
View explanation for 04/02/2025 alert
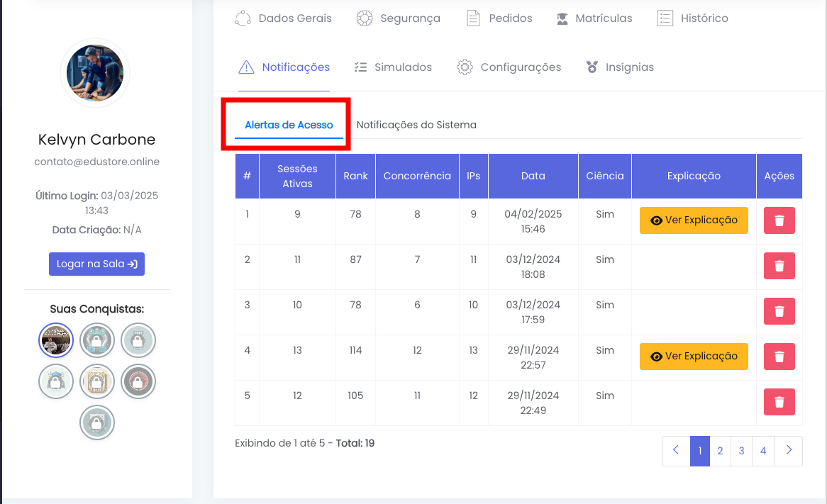(x=694, y=220)
